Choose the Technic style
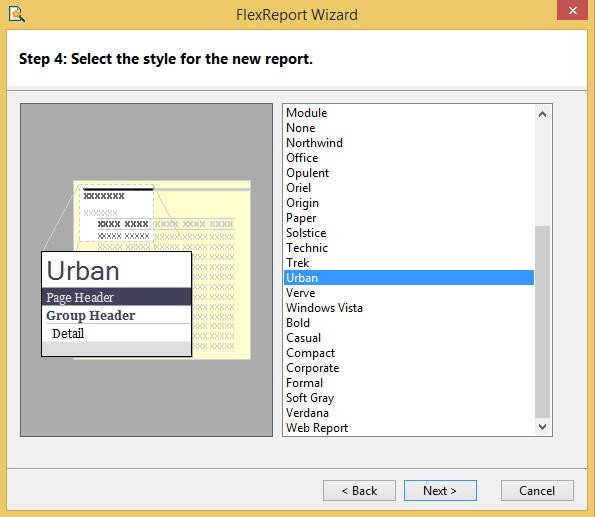This screenshot has width=595, height=517. 409,248
